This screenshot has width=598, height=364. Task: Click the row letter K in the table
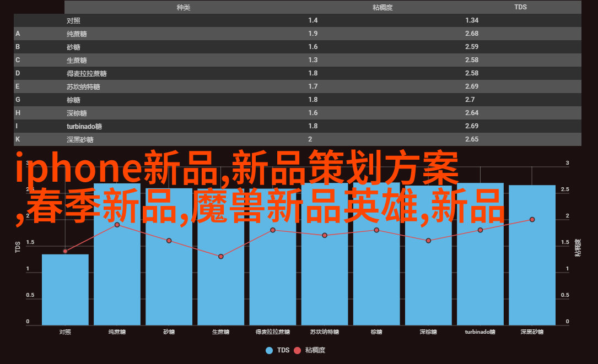tap(18, 139)
